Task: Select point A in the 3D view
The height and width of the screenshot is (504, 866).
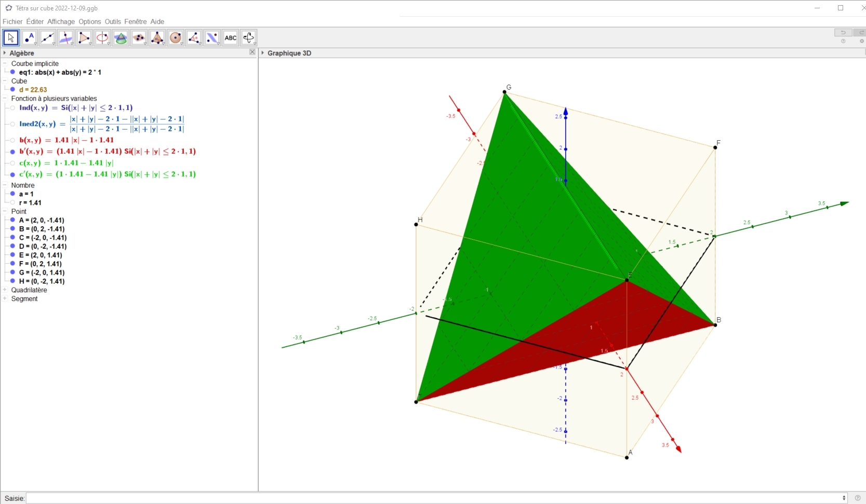Action: click(x=627, y=457)
